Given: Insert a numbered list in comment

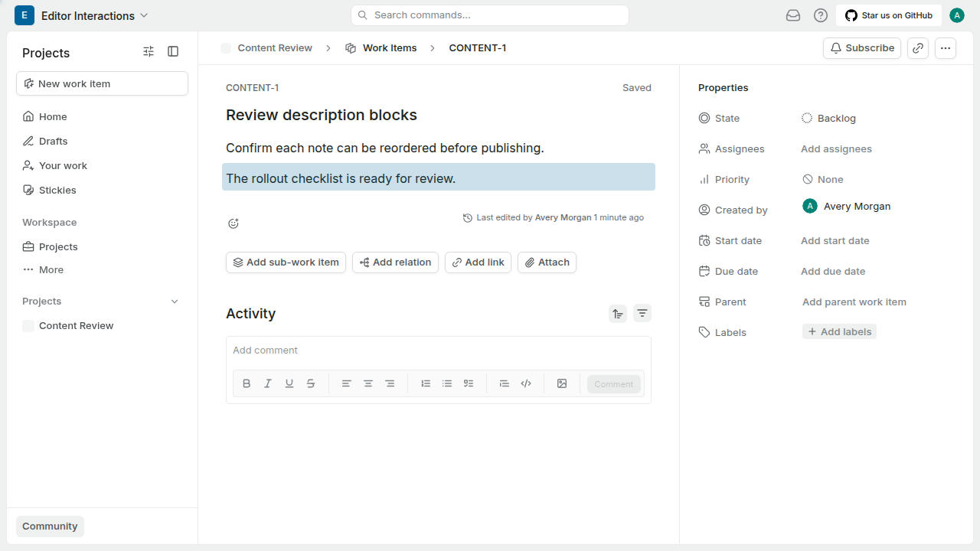Looking at the screenshot, I should click(426, 383).
